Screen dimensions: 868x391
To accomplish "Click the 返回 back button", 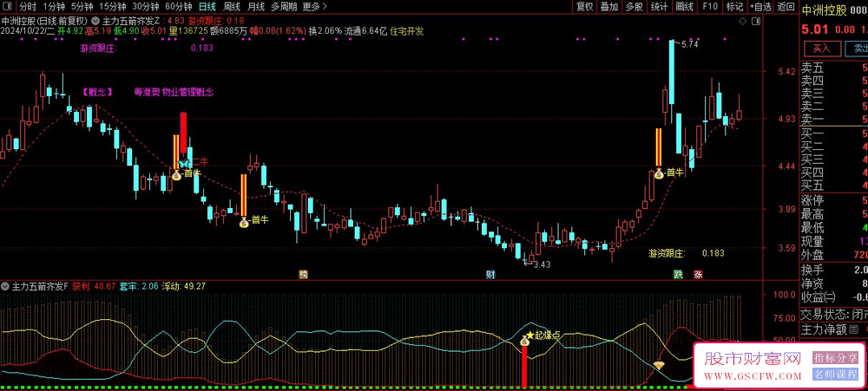I will click(x=786, y=7).
